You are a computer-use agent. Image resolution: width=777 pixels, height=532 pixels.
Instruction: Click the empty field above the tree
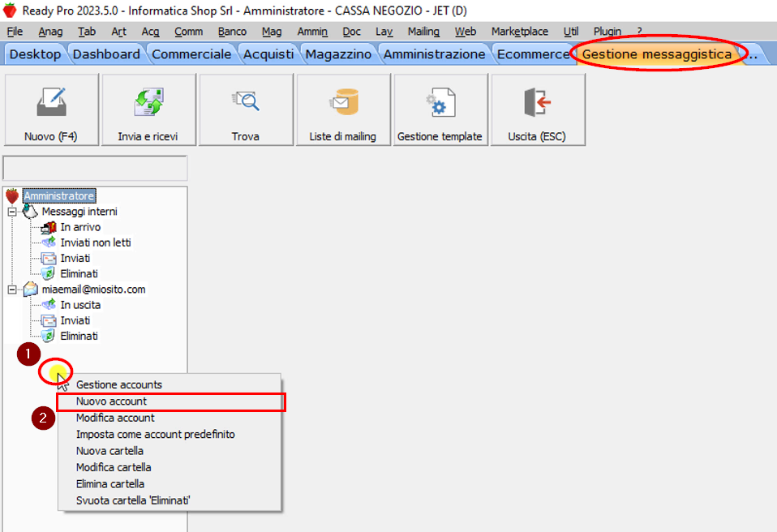(95, 169)
